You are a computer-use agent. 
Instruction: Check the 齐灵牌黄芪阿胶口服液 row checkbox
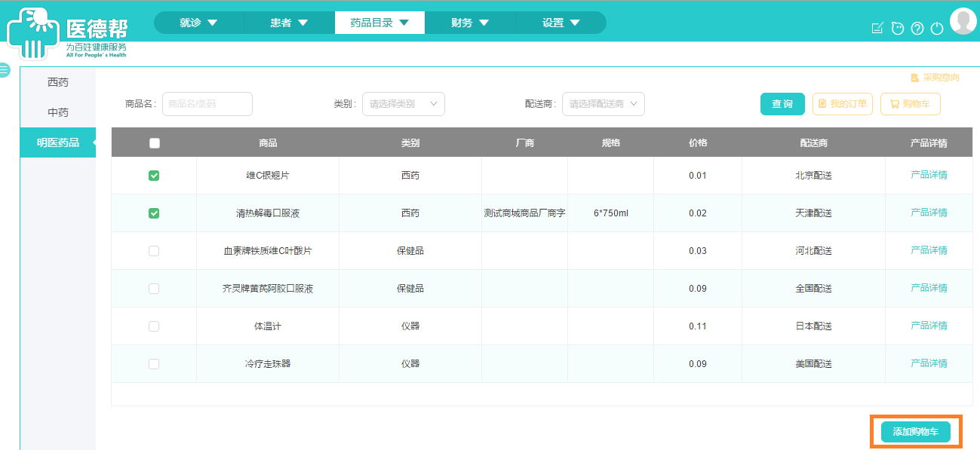point(154,289)
